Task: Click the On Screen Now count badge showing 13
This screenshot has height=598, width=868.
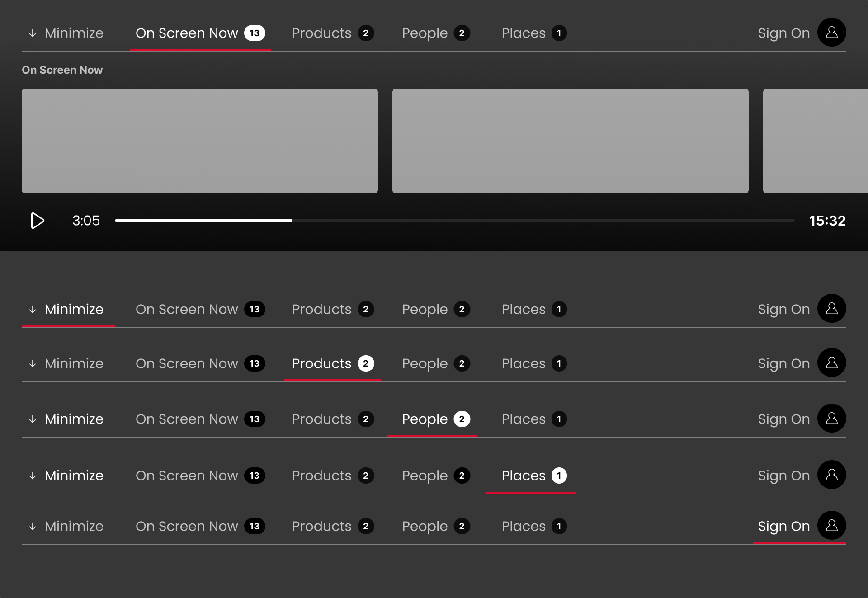Action: click(x=255, y=33)
